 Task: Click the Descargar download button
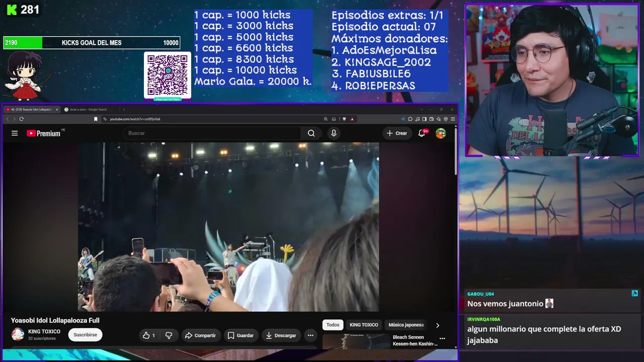point(281,335)
